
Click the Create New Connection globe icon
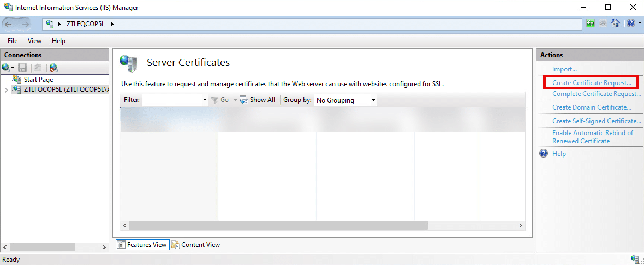pos(6,68)
